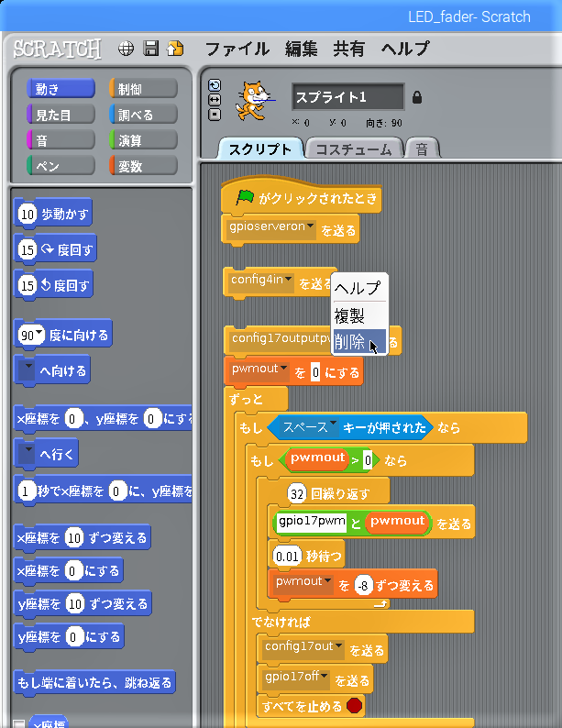This screenshot has height=728, width=562.
Task: Click the -8 value in ずつ変える block
Action: pyautogui.click(x=364, y=585)
